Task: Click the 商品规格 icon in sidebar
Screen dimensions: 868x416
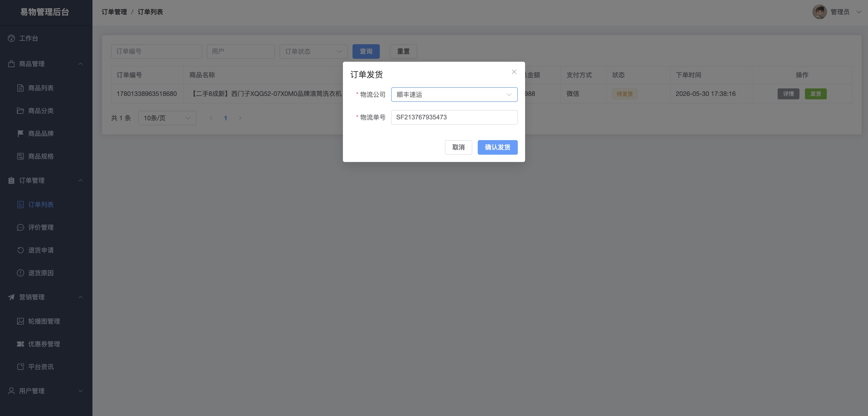Action: (x=20, y=157)
